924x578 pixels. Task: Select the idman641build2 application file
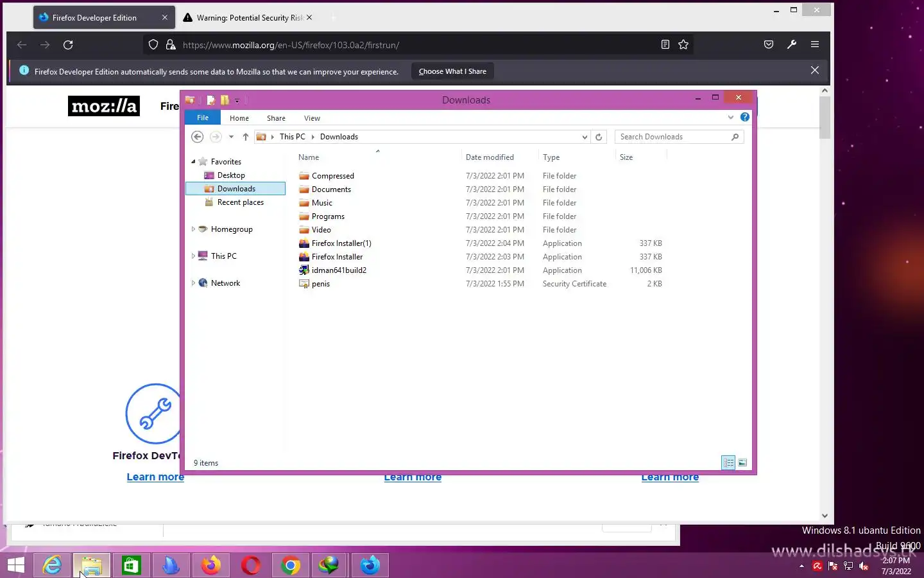click(339, 270)
